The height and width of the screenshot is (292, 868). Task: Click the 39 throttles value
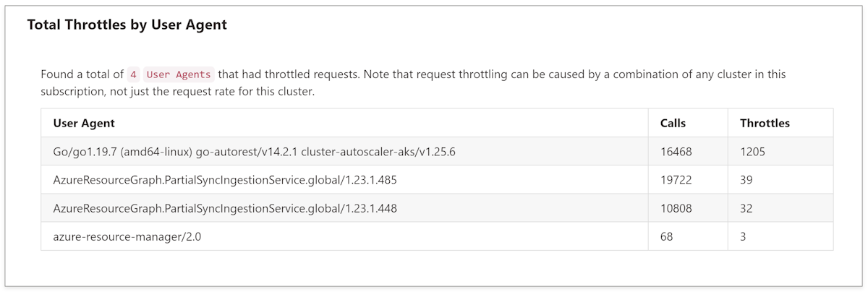[x=746, y=180]
